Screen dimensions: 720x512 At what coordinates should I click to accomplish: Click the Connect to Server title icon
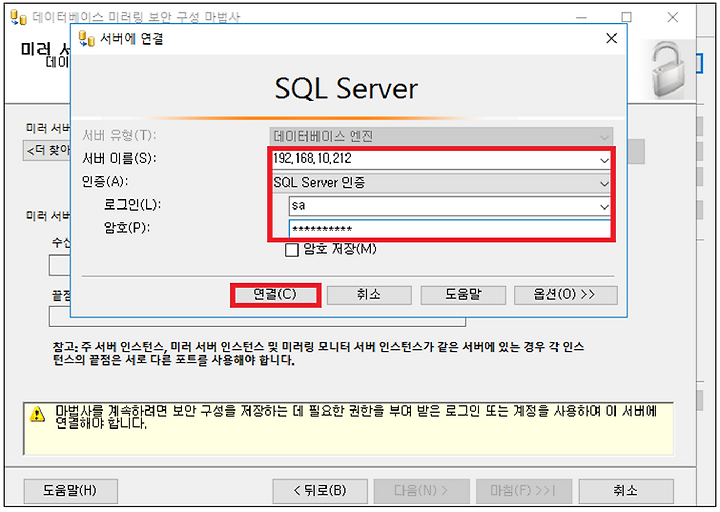tap(87, 39)
